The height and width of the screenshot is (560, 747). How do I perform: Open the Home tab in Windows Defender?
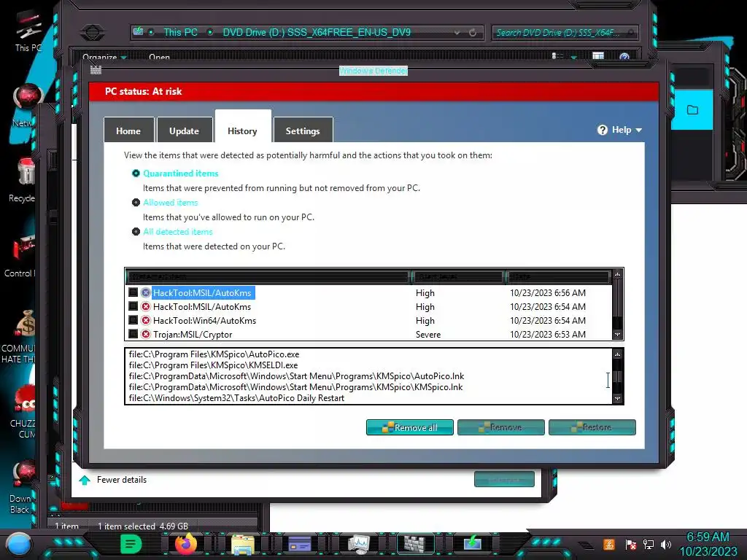[128, 130]
